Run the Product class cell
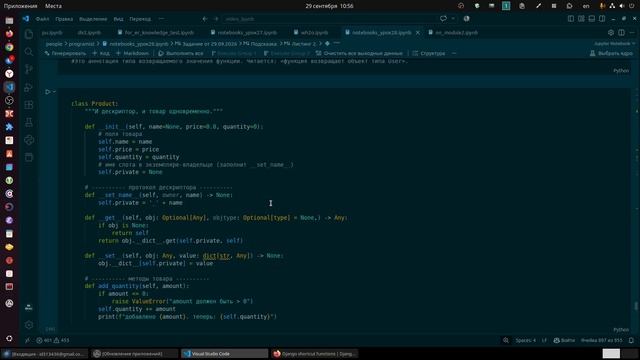 pyautogui.click(x=48, y=92)
